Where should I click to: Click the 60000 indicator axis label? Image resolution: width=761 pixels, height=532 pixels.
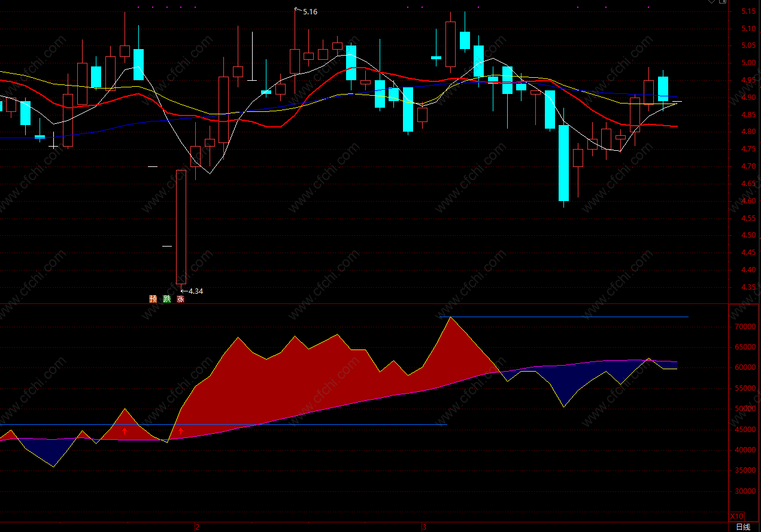click(x=745, y=368)
